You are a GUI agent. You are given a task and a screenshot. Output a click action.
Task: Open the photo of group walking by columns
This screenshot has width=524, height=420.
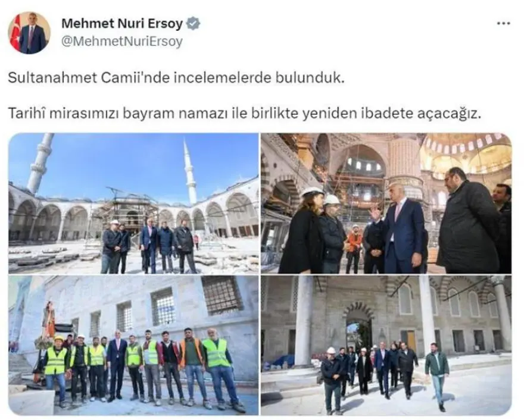point(386,345)
